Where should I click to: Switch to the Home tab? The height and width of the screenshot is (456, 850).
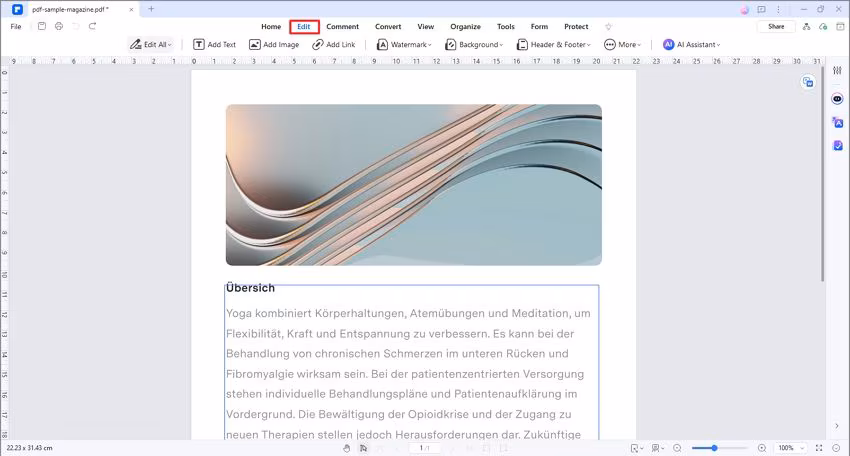click(271, 27)
